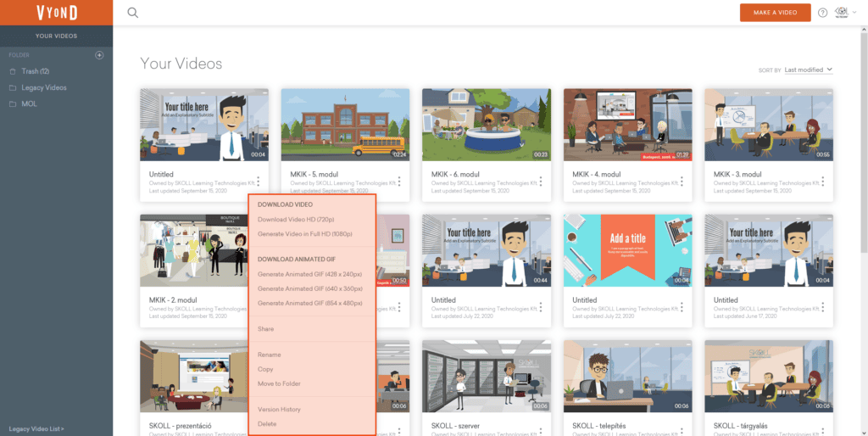Open more options for MKIK - 6. modul
The image size is (868, 436).
540,182
